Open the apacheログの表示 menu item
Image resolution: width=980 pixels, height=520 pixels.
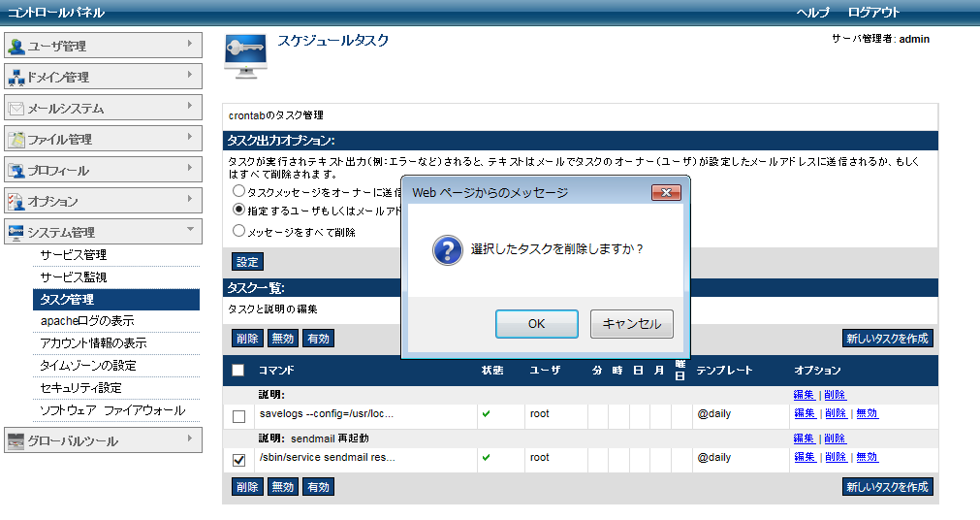(x=87, y=321)
